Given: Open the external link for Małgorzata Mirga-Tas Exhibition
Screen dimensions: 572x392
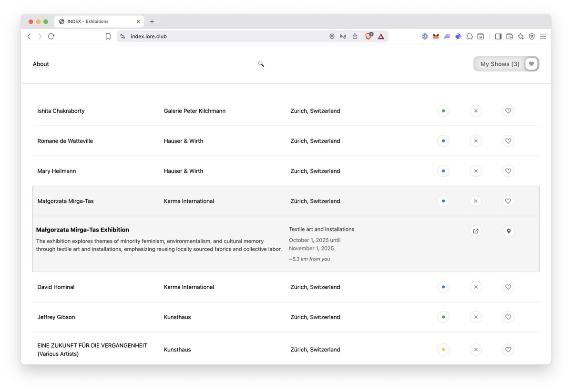Looking at the screenshot, I should tap(475, 231).
